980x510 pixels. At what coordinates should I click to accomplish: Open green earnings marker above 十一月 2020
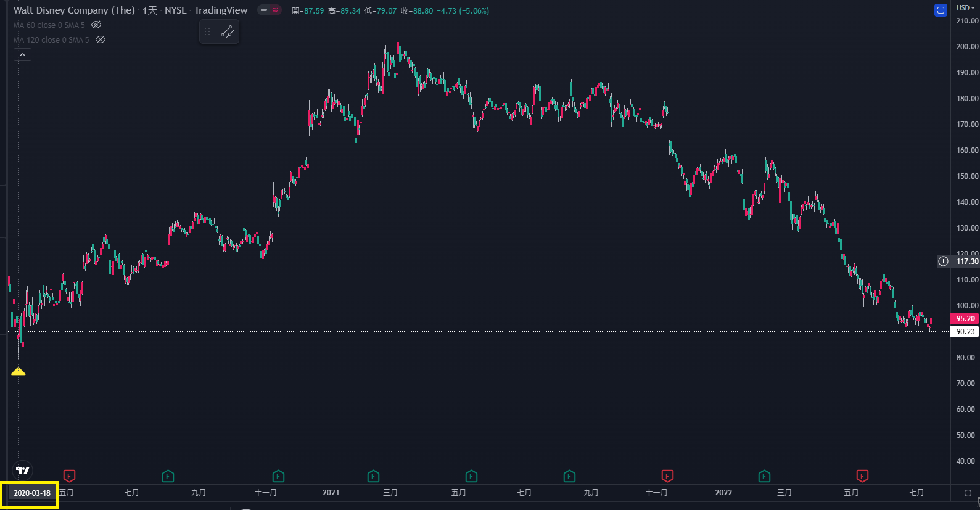point(278,476)
